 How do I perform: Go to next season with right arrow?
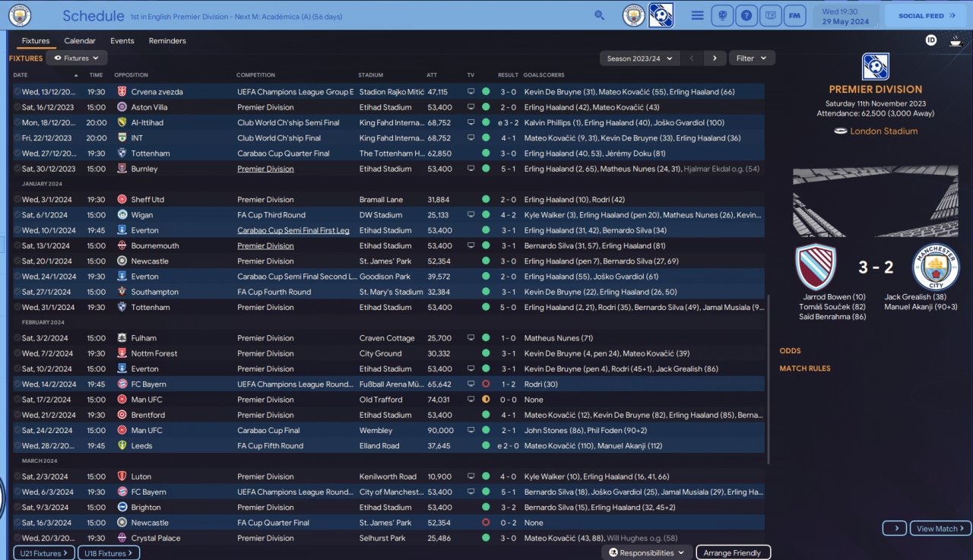coord(715,59)
